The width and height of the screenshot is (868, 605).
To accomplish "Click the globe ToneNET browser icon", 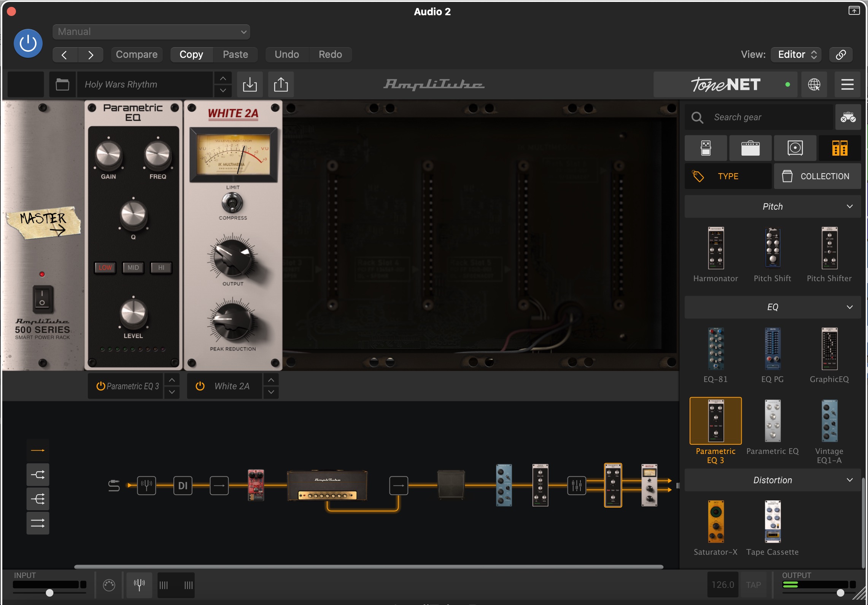I will 814,84.
